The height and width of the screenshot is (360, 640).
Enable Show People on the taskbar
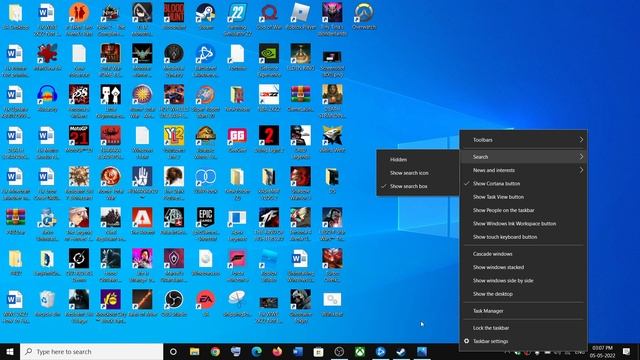524,210
